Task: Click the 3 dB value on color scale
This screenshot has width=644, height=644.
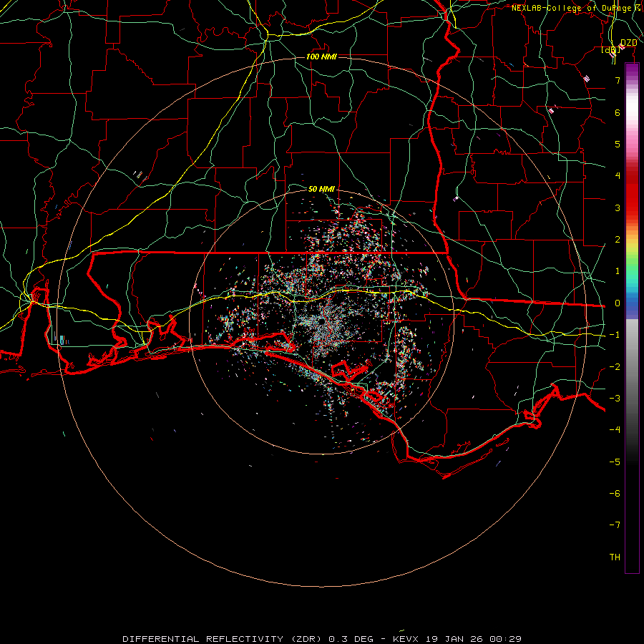Action: [x=618, y=208]
